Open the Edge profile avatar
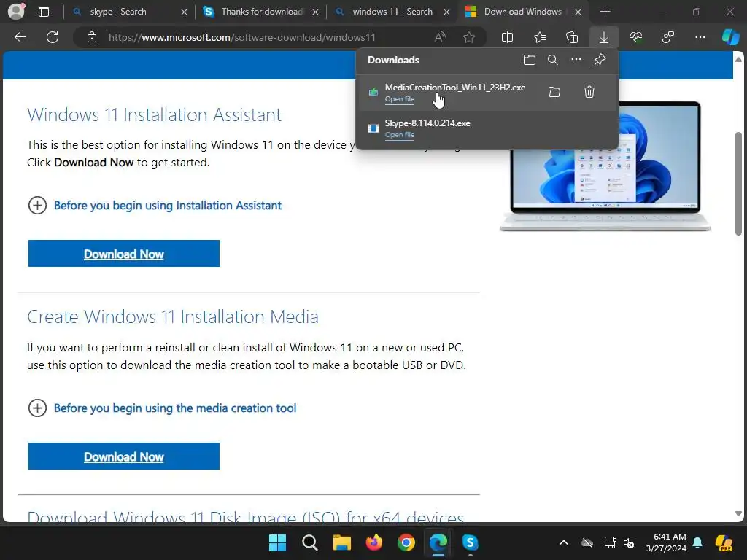This screenshot has height=560, width=747. tap(16, 11)
